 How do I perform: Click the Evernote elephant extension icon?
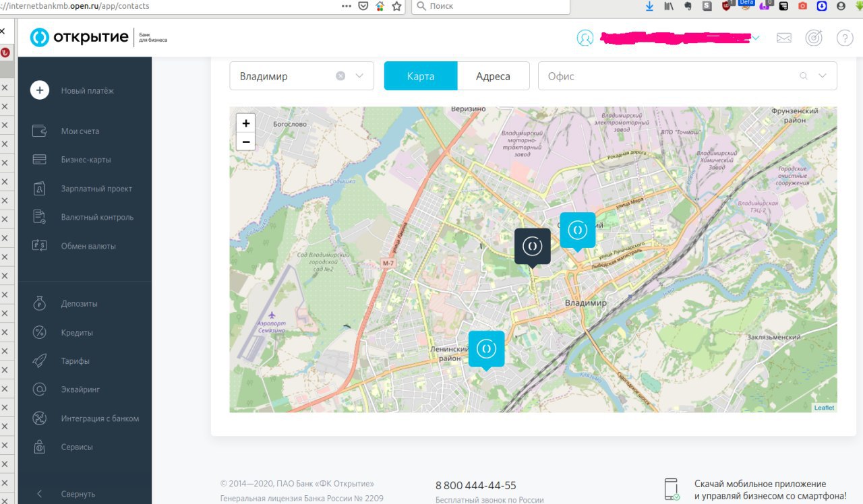(688, 6)
